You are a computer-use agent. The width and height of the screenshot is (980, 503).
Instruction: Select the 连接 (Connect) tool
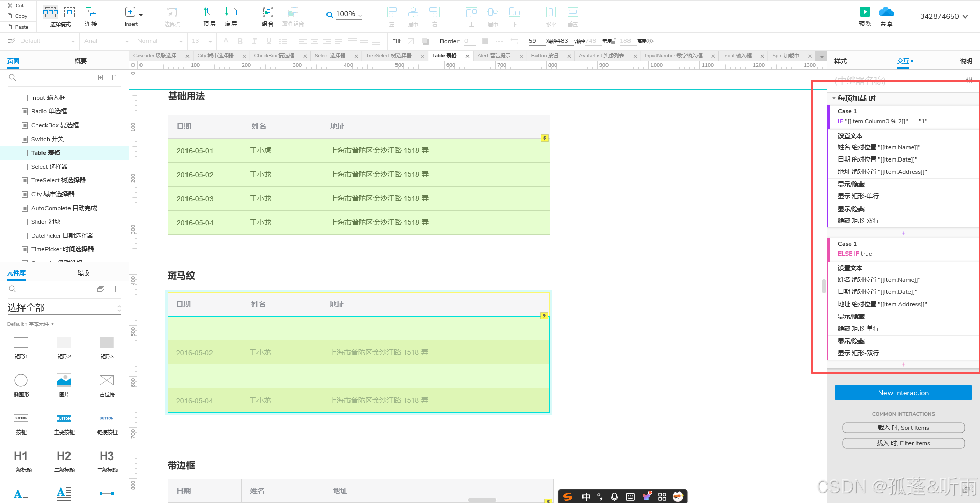pyautogui.click(x=90, y=14)
